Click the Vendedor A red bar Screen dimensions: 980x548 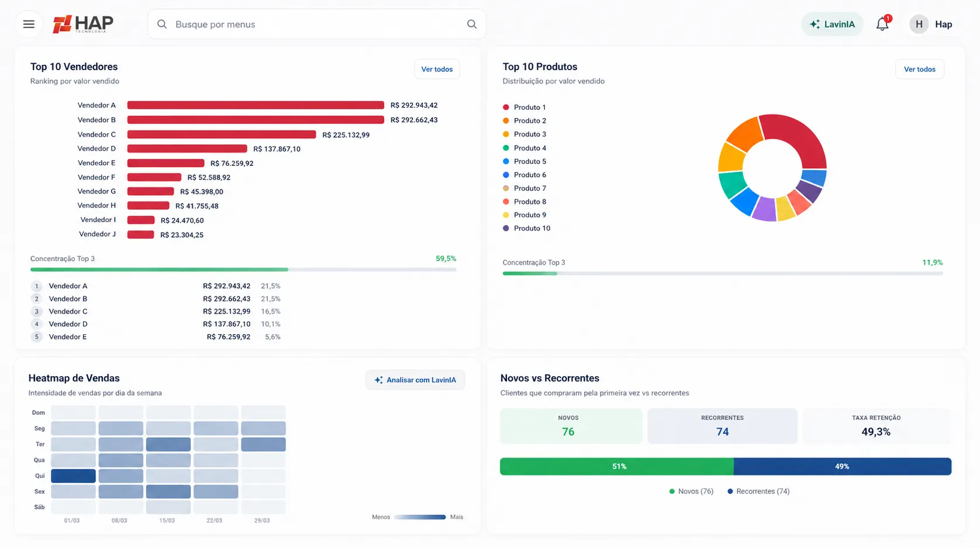point(256,105)
